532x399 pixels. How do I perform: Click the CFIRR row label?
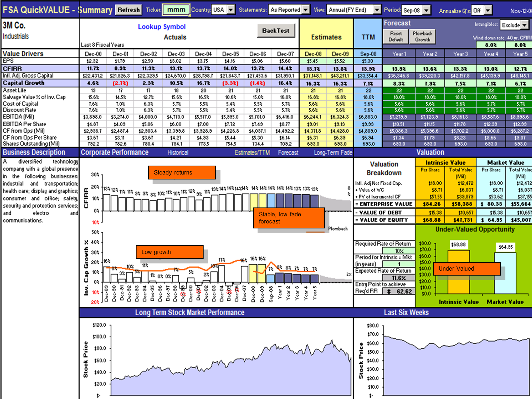(12, 68)
